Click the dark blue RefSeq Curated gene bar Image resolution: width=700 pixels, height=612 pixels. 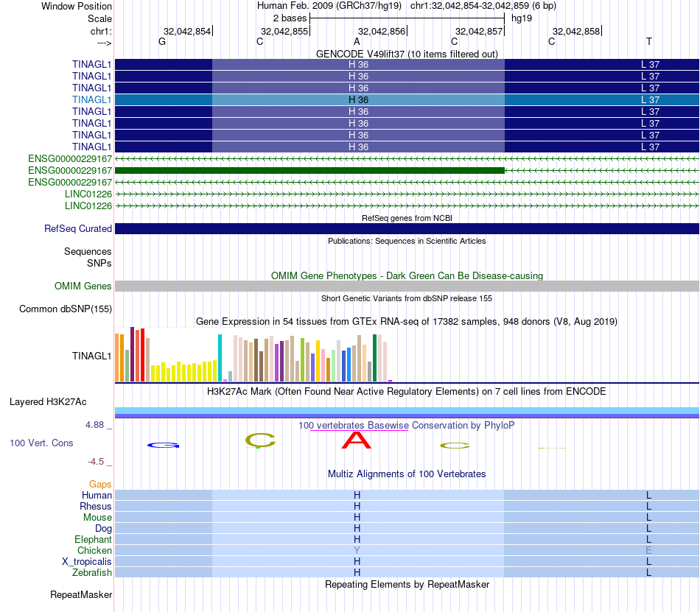click(x=407, y=229)
